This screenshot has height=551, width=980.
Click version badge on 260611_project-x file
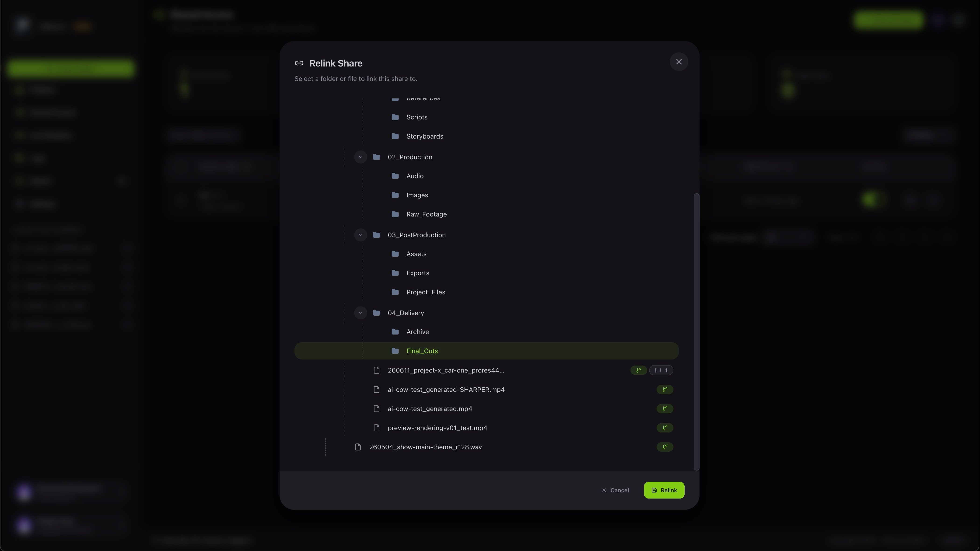[x=639, y=370]
